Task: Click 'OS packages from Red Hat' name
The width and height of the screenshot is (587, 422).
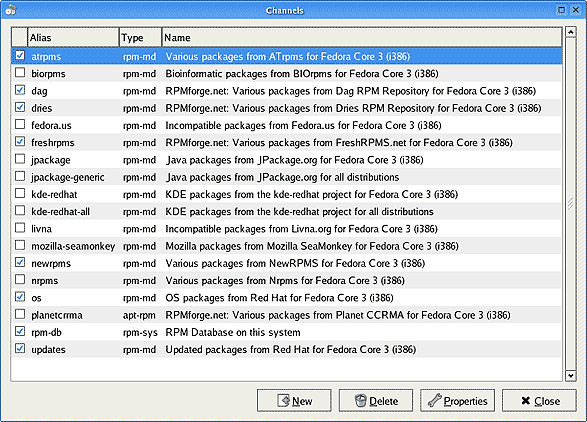Action: coord(279,298)
